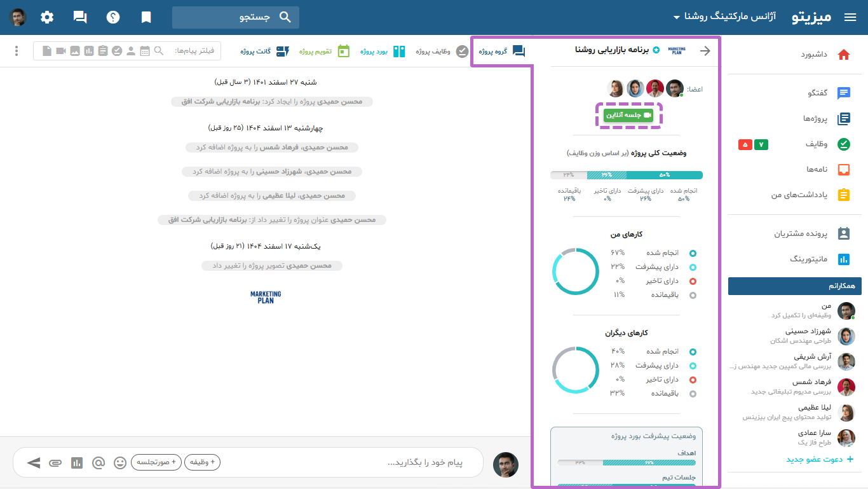Click the verified badge next to برنامه بازاریابی روشنا
Screen dimensions: 868x489
coord(656,50)
